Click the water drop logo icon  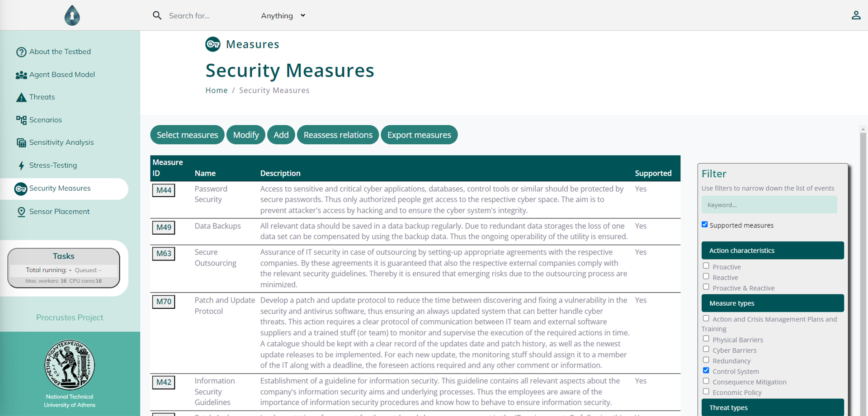(72, 15)
